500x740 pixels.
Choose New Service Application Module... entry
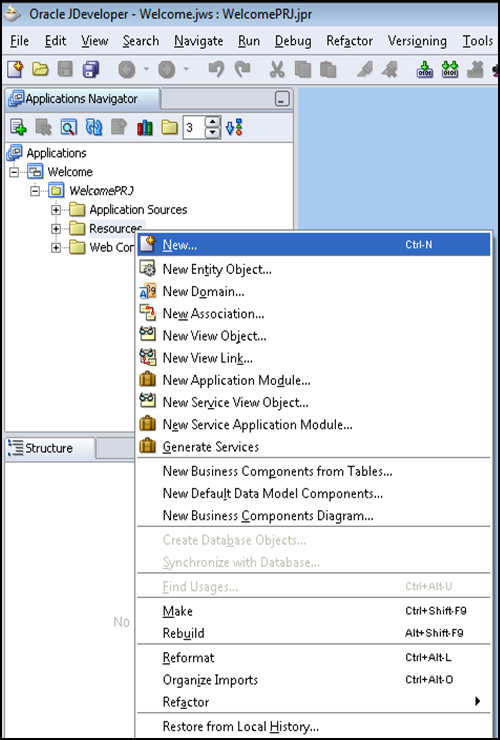pyautogui.click(x=314, y=425)
